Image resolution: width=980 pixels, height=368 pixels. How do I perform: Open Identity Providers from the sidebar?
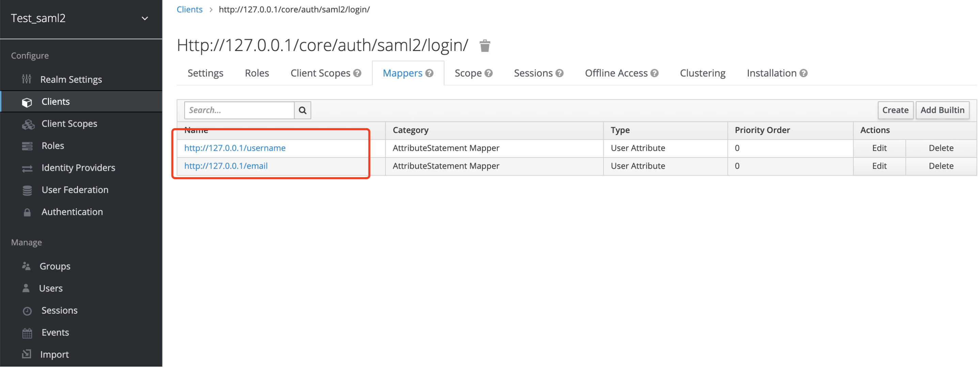point(27,168)
